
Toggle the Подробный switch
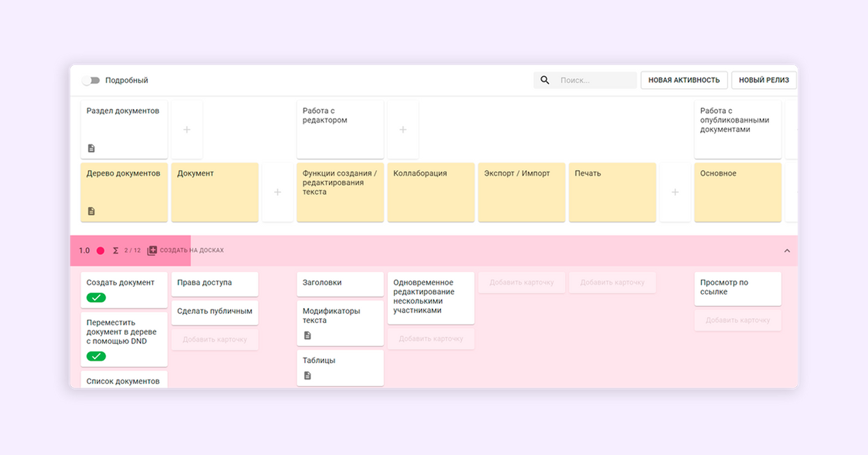click(x=91, y=80)
